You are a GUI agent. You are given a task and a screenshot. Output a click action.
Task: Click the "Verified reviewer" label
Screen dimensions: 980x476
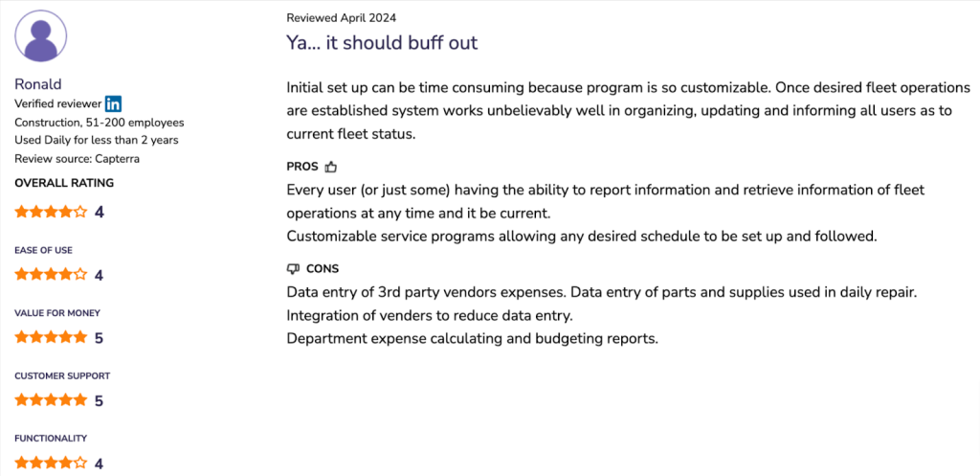pos(56,103)
